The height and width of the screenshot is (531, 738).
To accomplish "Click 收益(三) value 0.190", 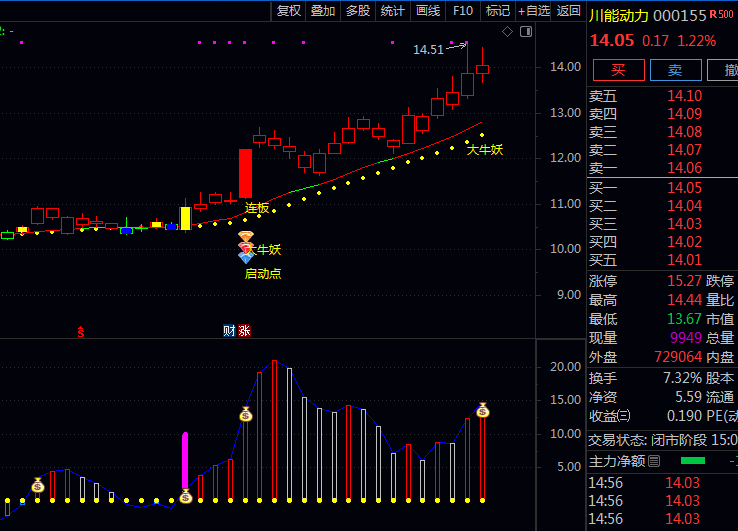I will coord(684,416).
